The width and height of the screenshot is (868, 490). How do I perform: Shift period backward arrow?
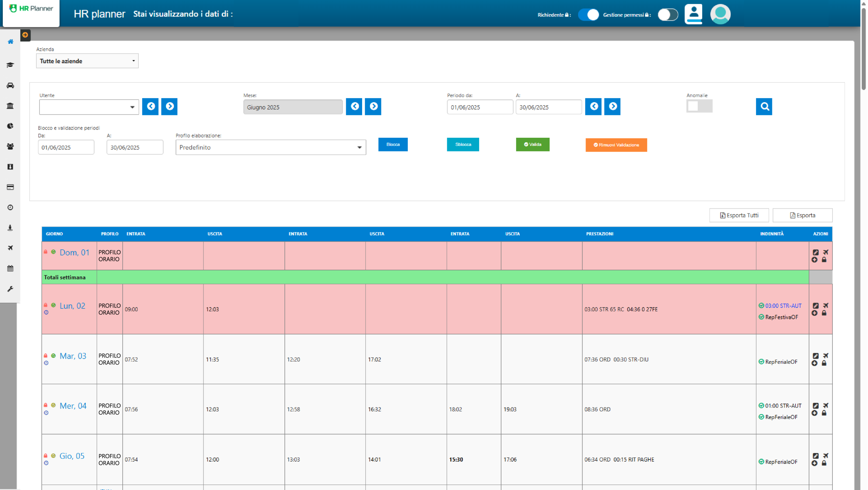(x=593, y=107)
